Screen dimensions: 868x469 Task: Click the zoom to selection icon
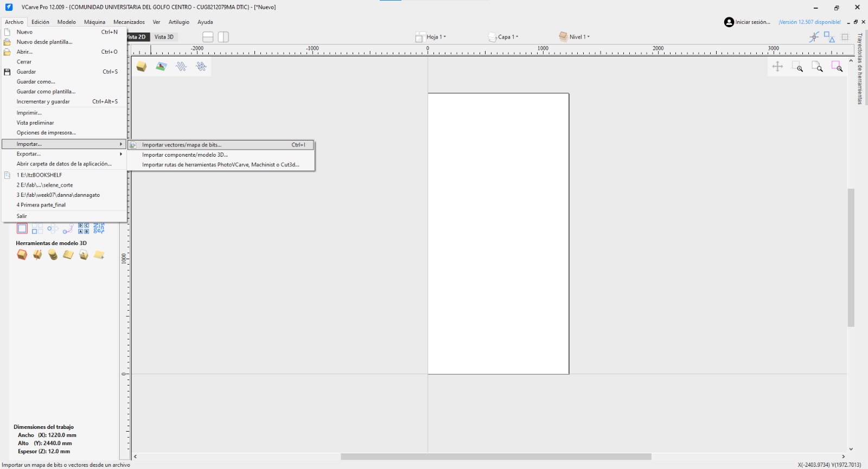pyautogui.click(x=837, y=67)
